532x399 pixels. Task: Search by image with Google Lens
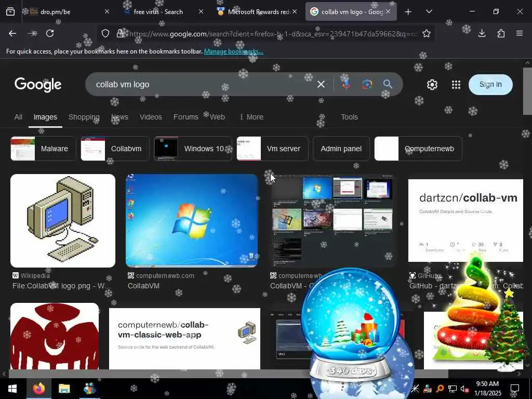[x=367, y=84]
